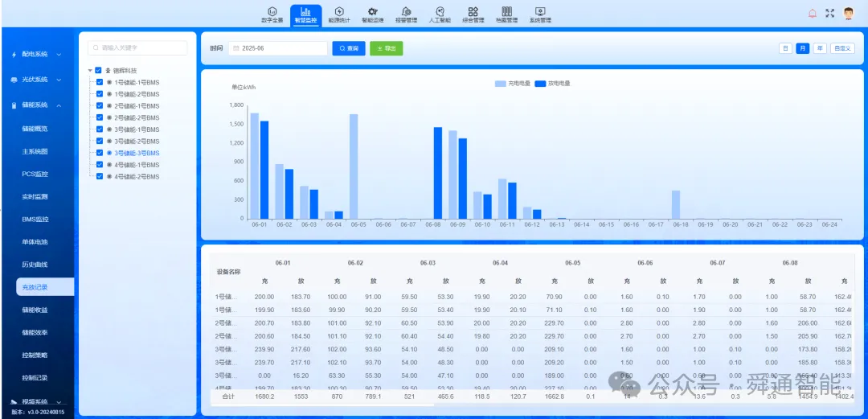Open the 历史曲线 sidebar item
The image size is (868, 419).
click(x=35, y=265)
